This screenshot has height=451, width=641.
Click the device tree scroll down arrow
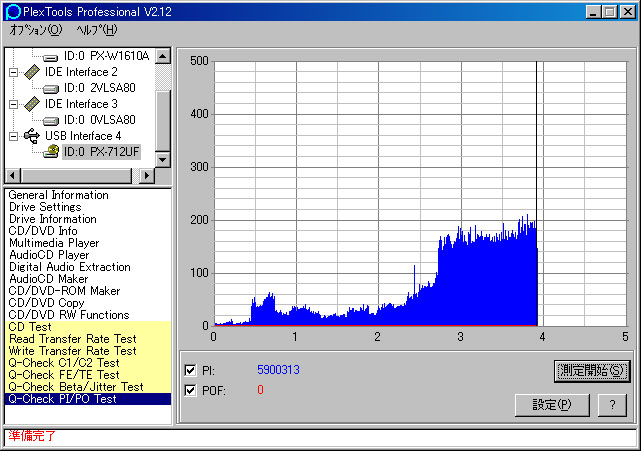tap(163, 159)
